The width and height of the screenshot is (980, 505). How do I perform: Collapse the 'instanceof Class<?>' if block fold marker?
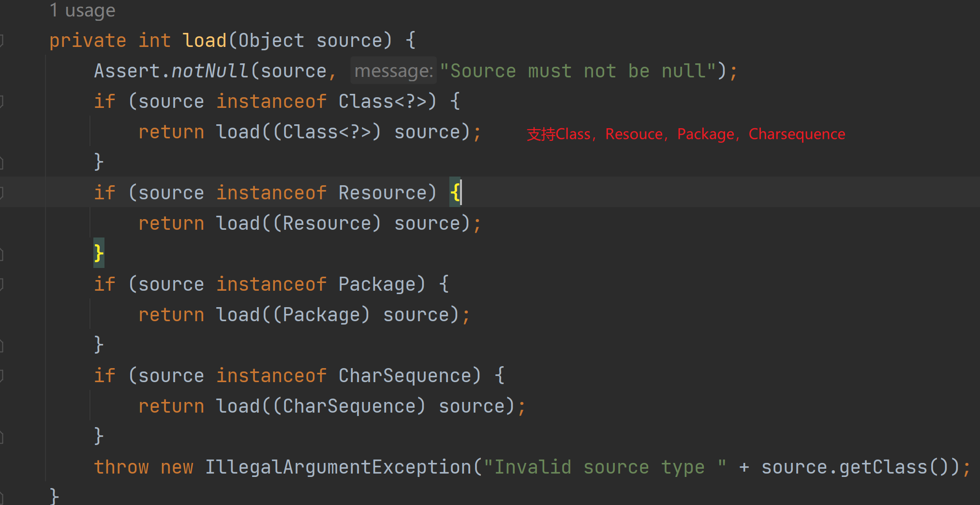tap(2, 102)
